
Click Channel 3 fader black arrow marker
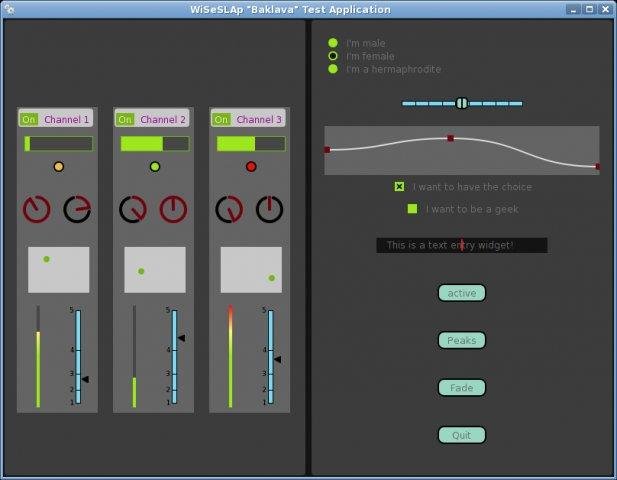point(277,359)
